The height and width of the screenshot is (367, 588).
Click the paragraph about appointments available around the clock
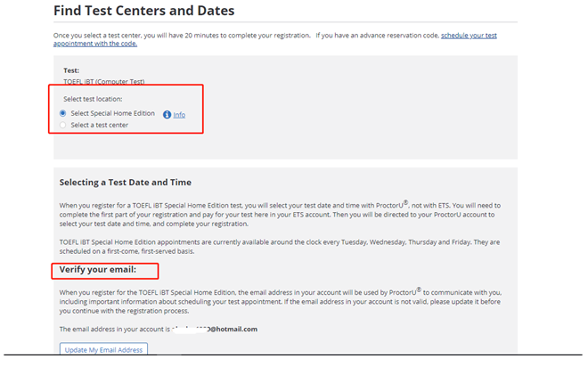[280, 247]
